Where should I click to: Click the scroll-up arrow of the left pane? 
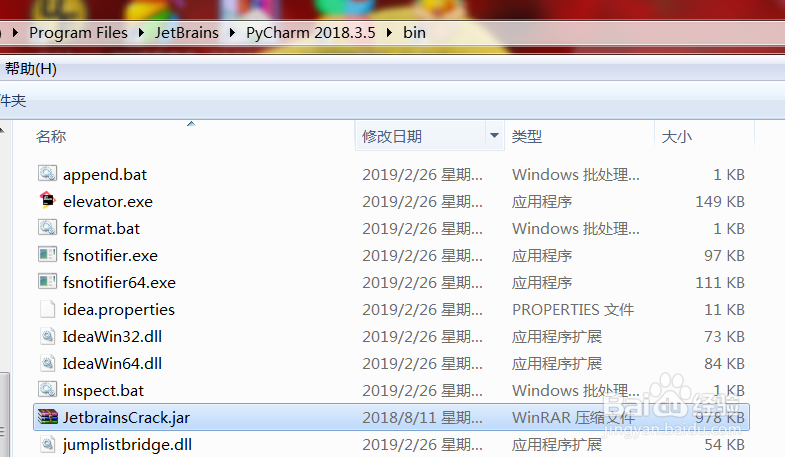(3, 131)
